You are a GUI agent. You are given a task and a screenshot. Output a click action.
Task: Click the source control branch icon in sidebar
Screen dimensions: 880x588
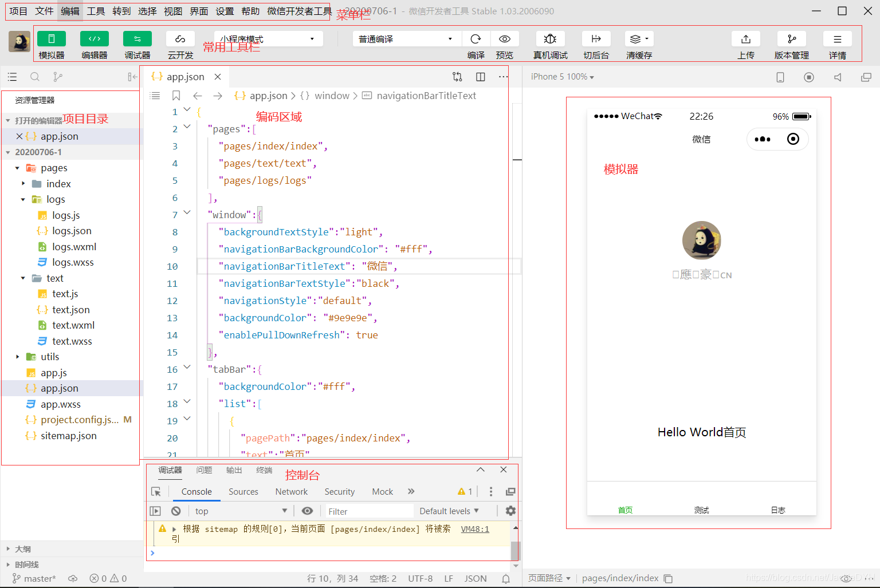[x=57, y=77]
